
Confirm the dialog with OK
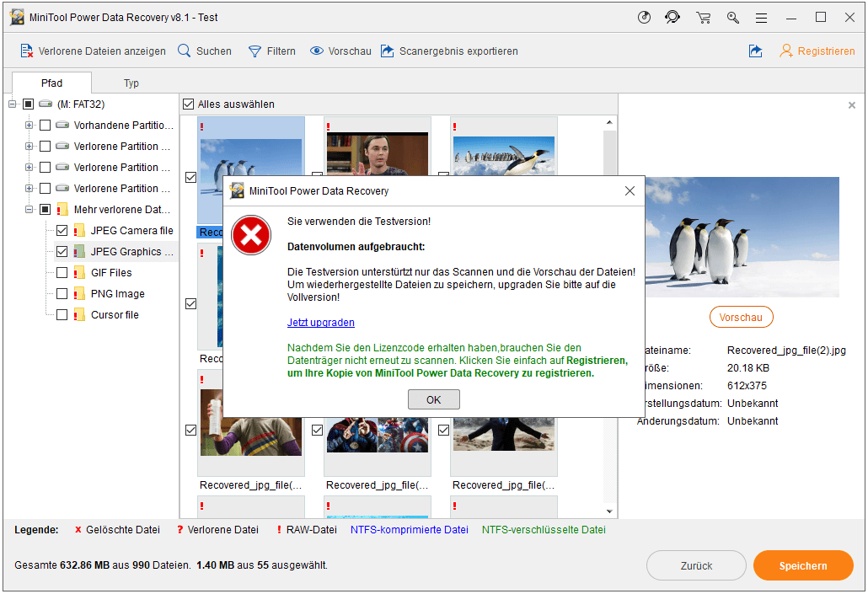[433, 399]
